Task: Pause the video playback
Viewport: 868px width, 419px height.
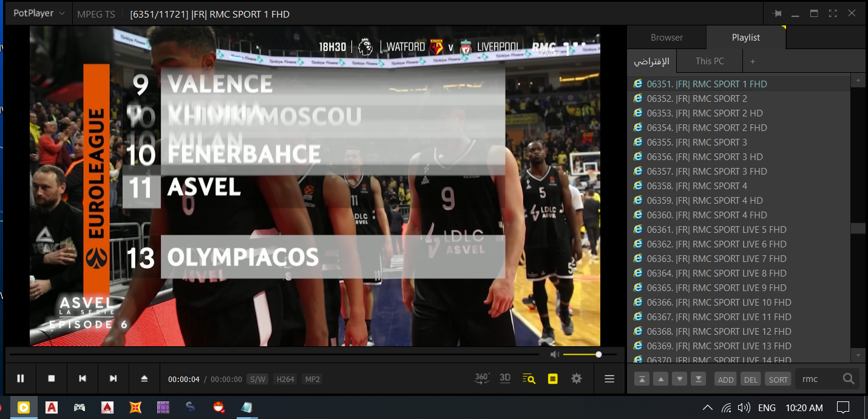Action: (21, 378)
